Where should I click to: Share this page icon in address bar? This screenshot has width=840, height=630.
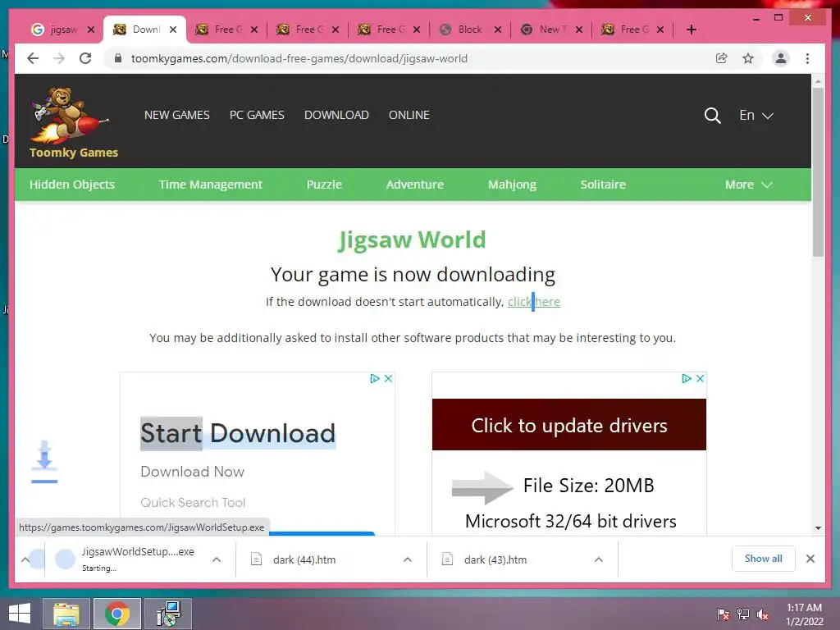[x=722, y=58]
